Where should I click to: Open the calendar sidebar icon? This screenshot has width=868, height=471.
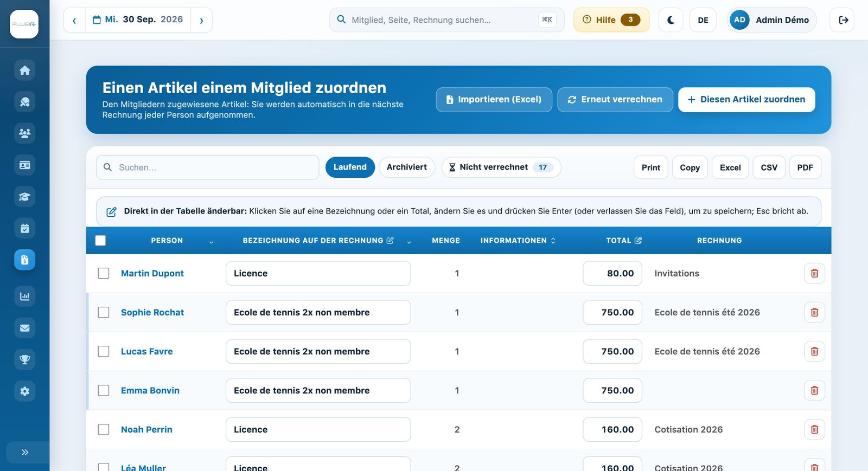[24, 228]
